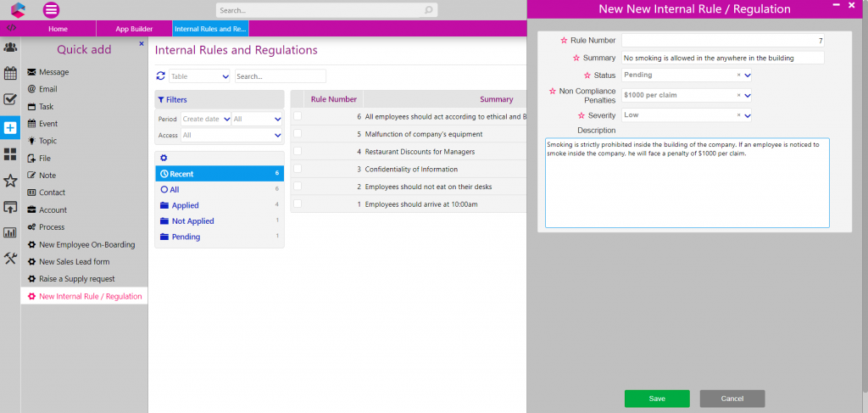Open the Severity dropdown

pyautogui.click(x=748, y=115)
